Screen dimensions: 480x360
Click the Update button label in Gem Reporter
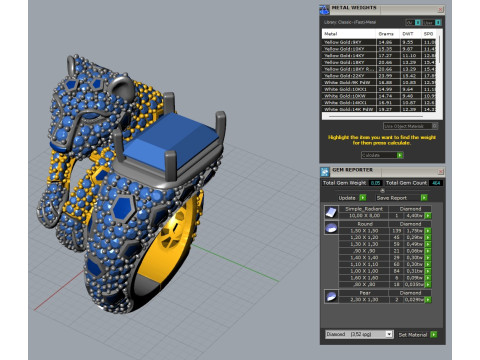click(347, 198)
